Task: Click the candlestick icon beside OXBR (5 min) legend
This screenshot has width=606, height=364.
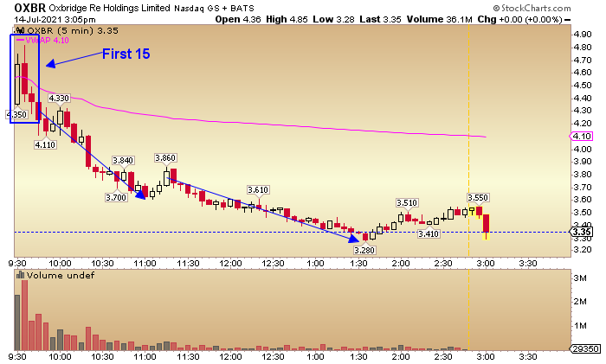Action: click(20, 30)
